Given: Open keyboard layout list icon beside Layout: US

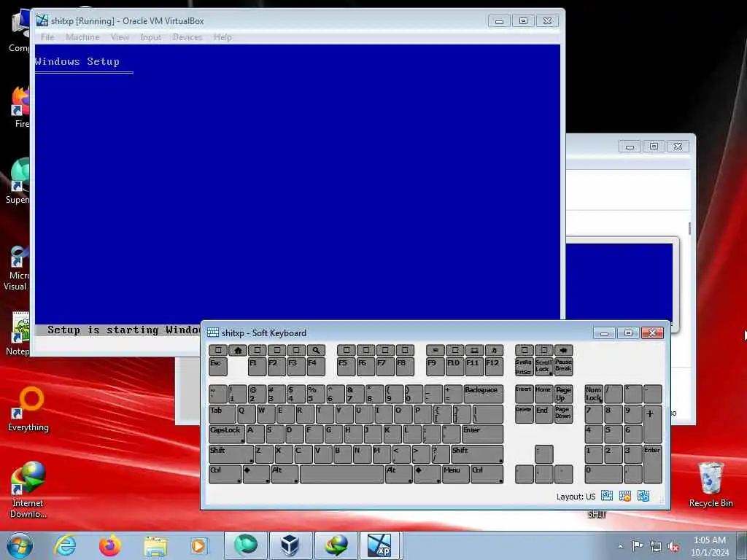Looking at the screenshot, I should (x=606, y=496).
